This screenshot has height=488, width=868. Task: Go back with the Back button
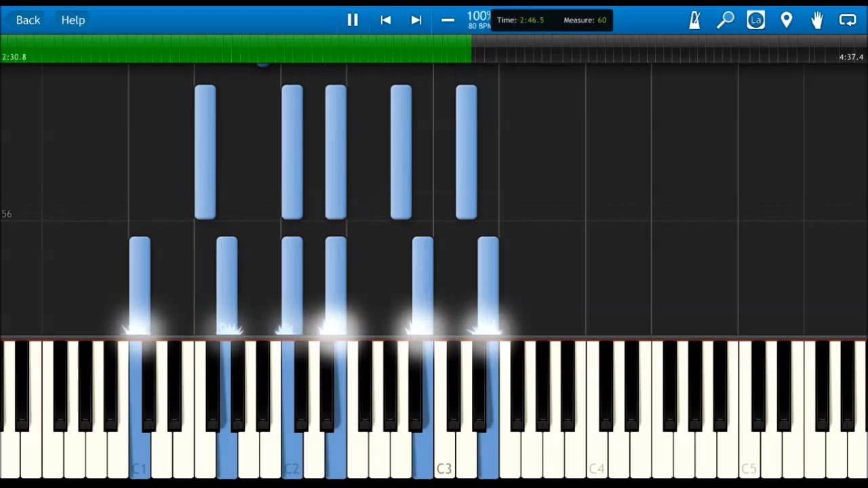[28, 20]
